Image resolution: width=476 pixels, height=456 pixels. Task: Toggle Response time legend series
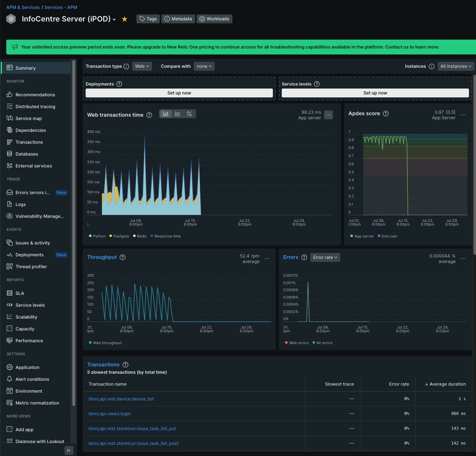pos(166,236)
